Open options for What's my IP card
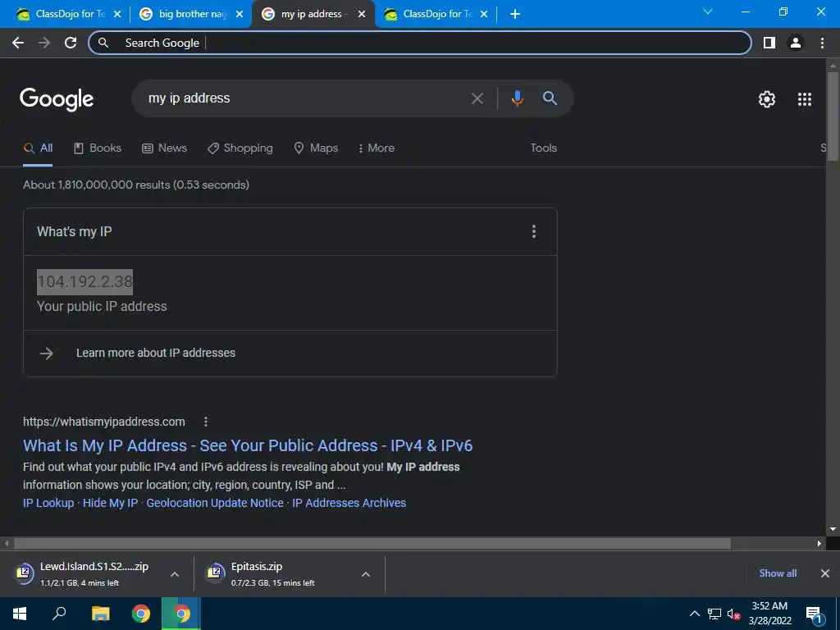The image size is (840, 630). pos(533,231)
